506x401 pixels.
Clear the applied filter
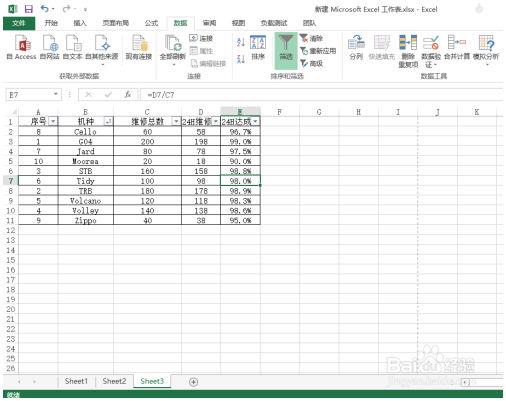click(311, 38)
